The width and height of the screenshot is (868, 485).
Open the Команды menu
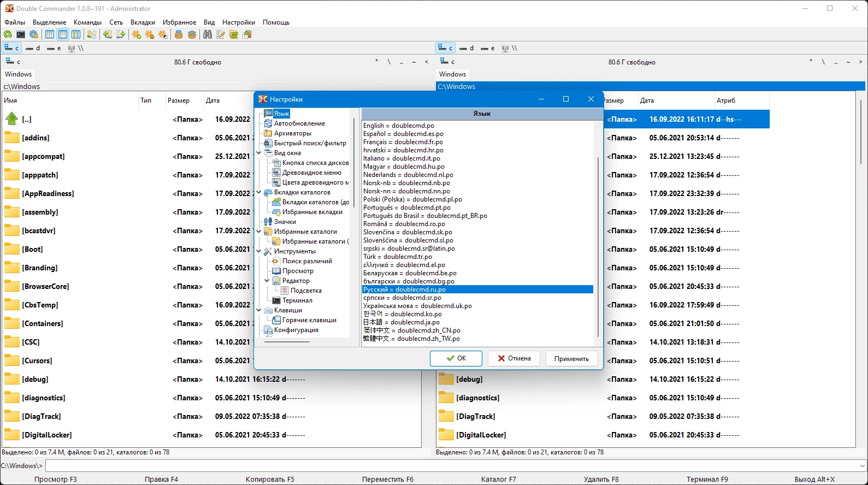coord(87,22)
